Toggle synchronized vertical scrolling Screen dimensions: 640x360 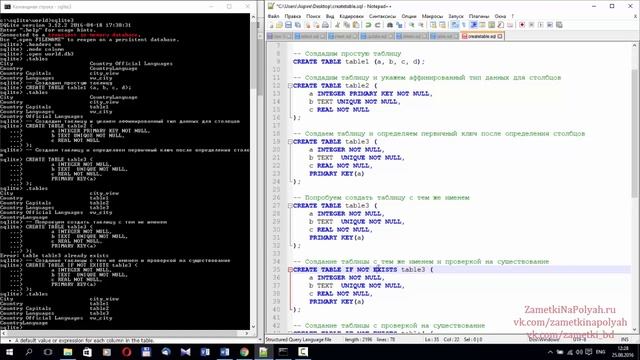tap(433, 25)
